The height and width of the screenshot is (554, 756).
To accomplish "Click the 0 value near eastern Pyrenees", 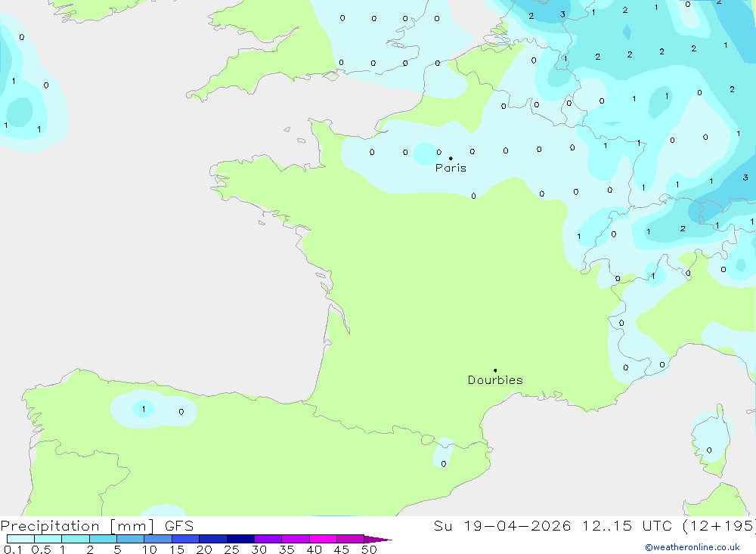I will (444, 464).
